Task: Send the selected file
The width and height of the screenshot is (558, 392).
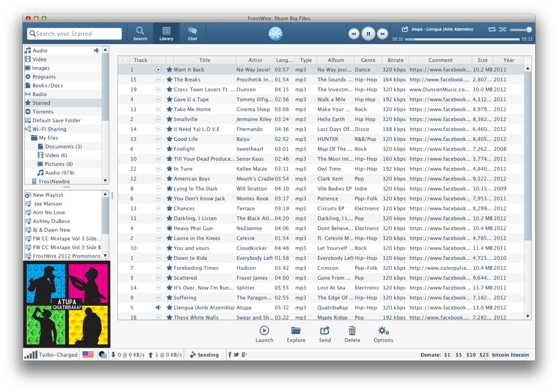Action: 325,335
